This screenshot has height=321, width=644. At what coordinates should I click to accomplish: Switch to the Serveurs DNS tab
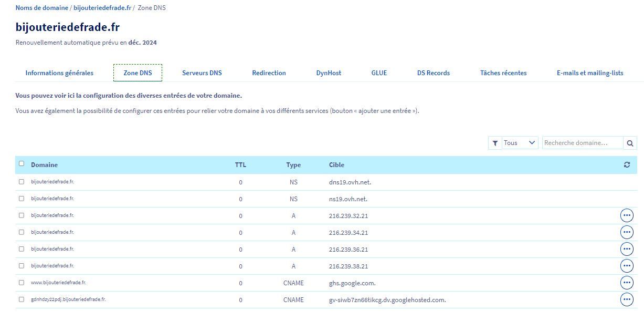tap(202, 73)
